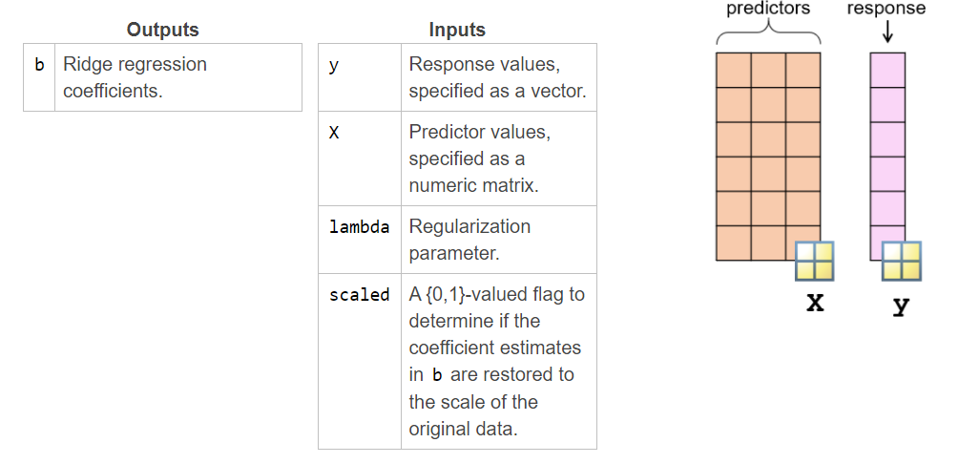The height and width of the screenshot is (464, 980).
Task: Click the bold y label below the response vector
Action: pyautogui.click(x=901, y=306)
